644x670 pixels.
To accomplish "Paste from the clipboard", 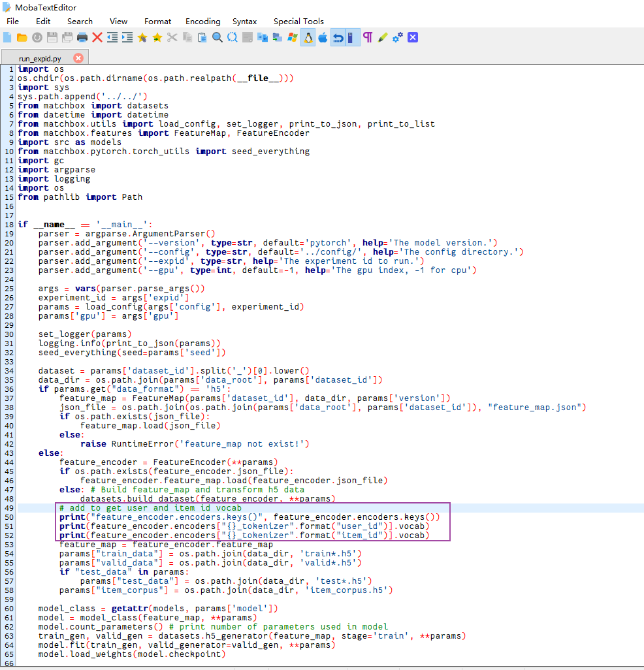I will click(x=202, y=37).
